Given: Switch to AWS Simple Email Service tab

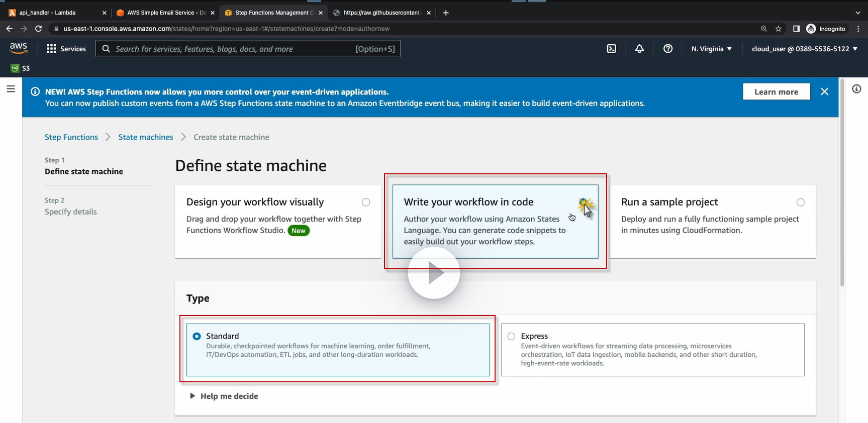Looking at the screenshot, I should [x=161, y=13].
